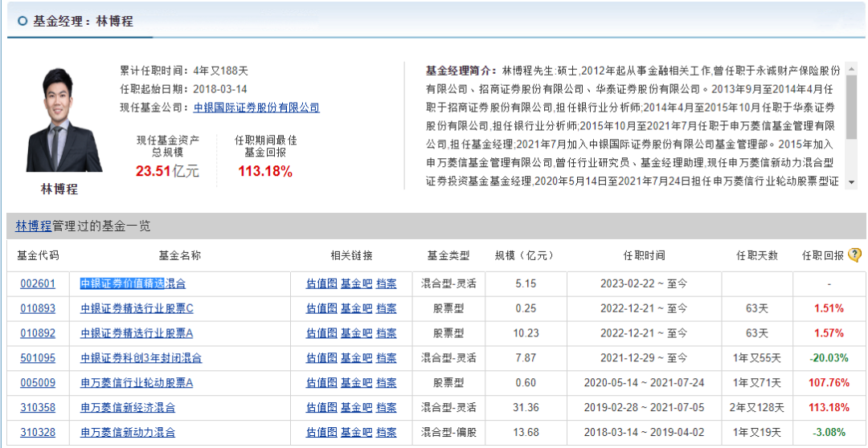
Task: Click the circle bullet icon before 基金经理
Action: [x=22, y=22]
